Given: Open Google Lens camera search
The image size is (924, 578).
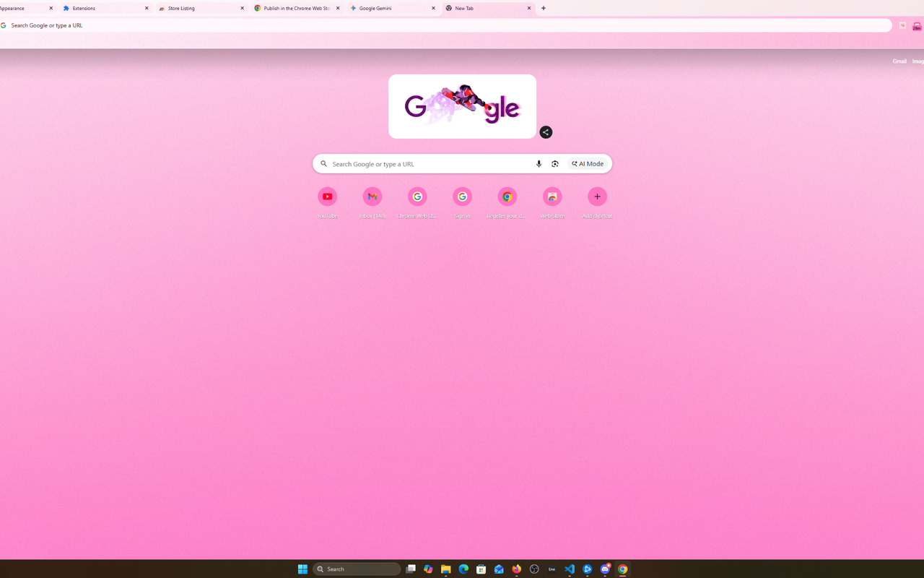Looking at the screenshot, I should point(554,164).
